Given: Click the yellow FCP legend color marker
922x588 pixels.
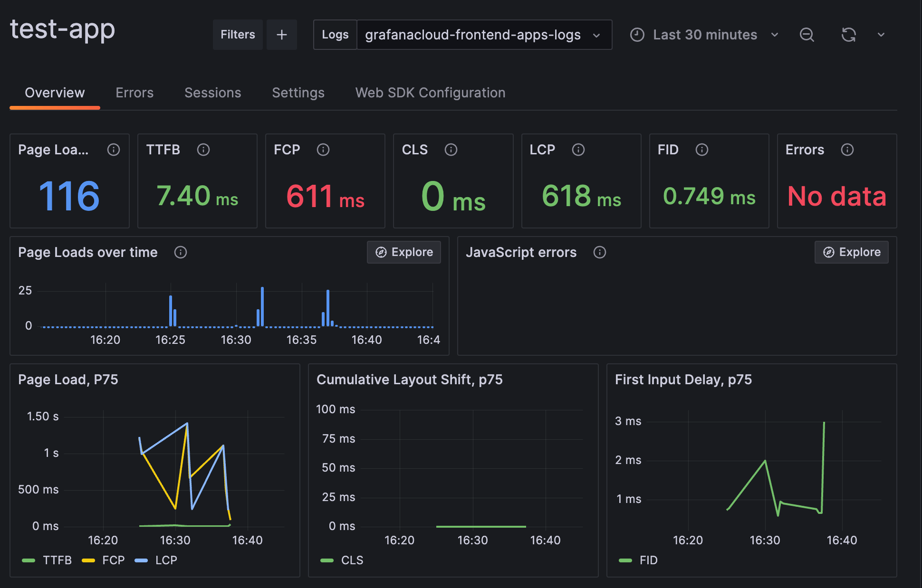Looking at the screenshot, I should click(89, 560).
